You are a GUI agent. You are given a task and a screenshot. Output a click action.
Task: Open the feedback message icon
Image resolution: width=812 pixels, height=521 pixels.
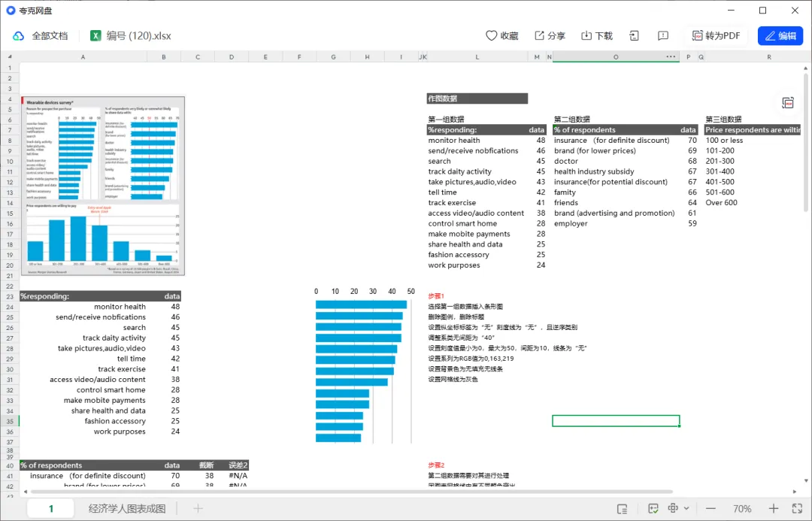pos(663,36)
